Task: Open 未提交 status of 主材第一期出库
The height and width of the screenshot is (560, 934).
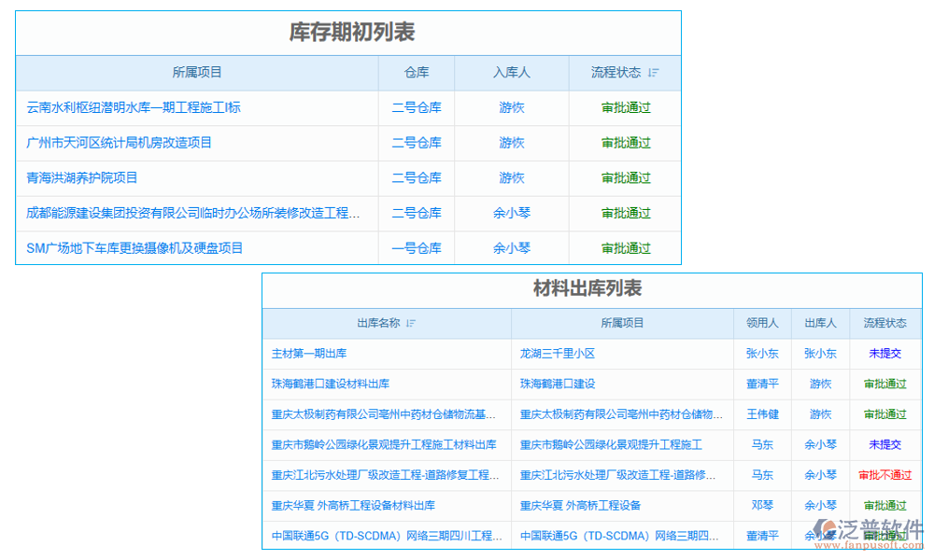Action: pyautogui.click(x=884, y=354)
